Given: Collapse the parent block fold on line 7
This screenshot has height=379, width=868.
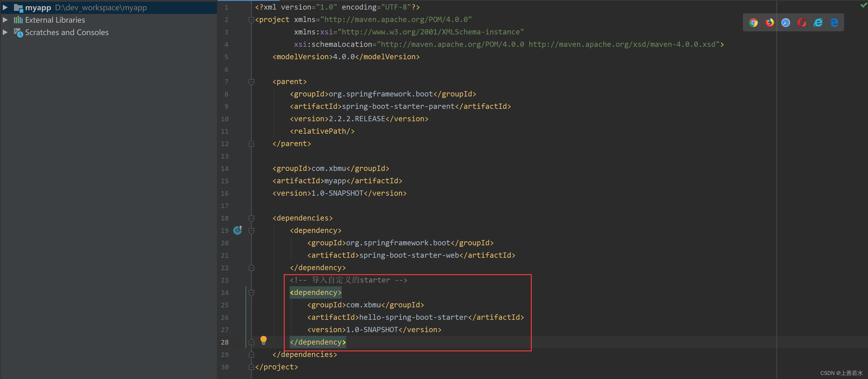Looking at the screenshot, I should pos(251,82).
